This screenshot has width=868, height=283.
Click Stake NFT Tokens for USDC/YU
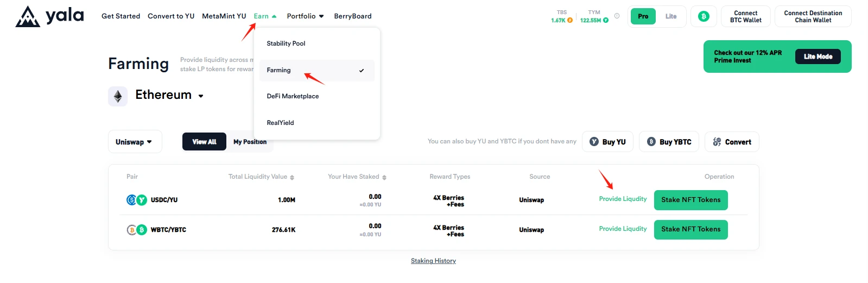[690, 200]
